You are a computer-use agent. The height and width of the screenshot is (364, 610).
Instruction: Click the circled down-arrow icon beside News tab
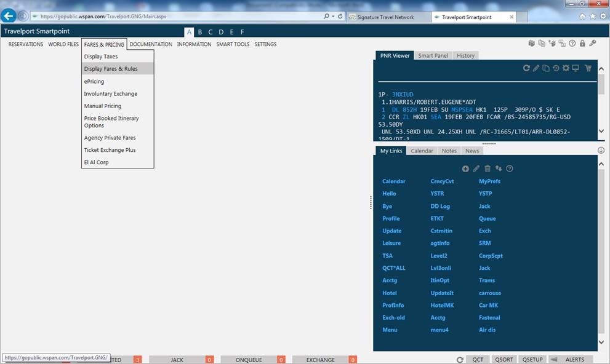click(601, 151)
